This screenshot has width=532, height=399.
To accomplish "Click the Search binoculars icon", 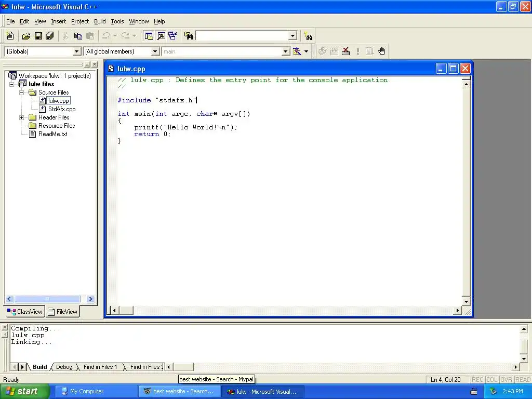I will (309, 36).
